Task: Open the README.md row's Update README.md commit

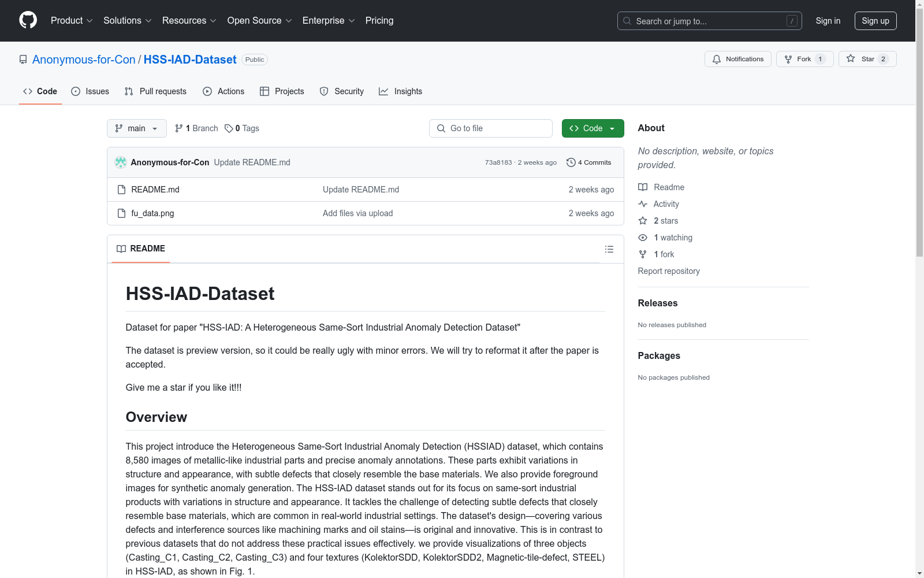Action: point(361,190)
